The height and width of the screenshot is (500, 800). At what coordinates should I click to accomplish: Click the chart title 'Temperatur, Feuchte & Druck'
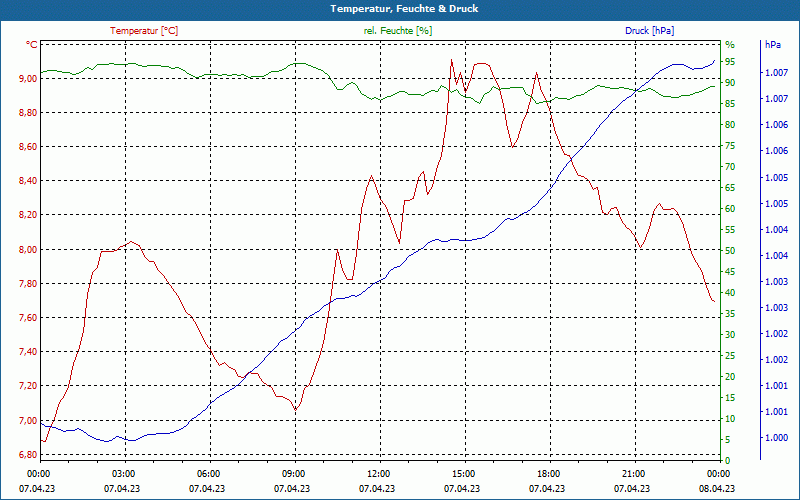pyautogui.click(x=404, y=9)
